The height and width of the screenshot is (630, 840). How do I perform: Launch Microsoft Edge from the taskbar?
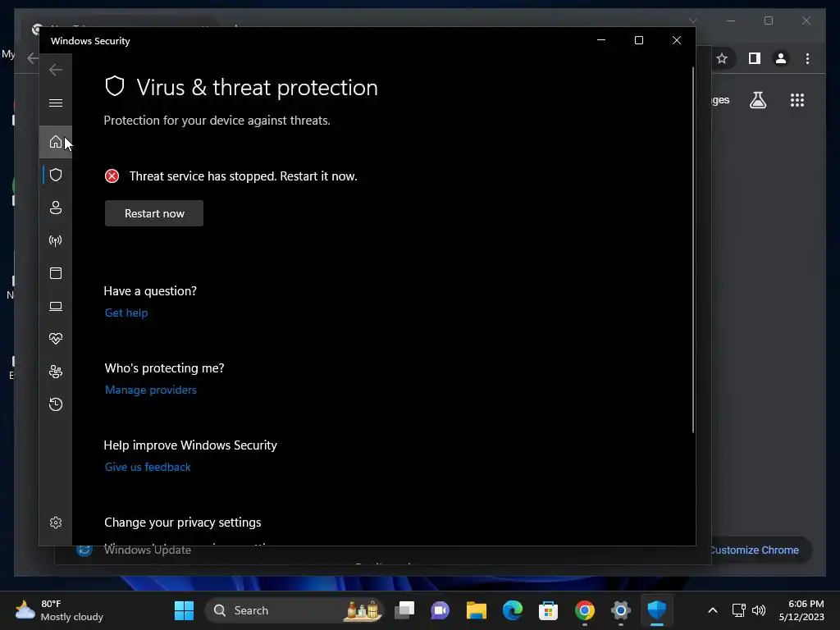tap(512, 610)
